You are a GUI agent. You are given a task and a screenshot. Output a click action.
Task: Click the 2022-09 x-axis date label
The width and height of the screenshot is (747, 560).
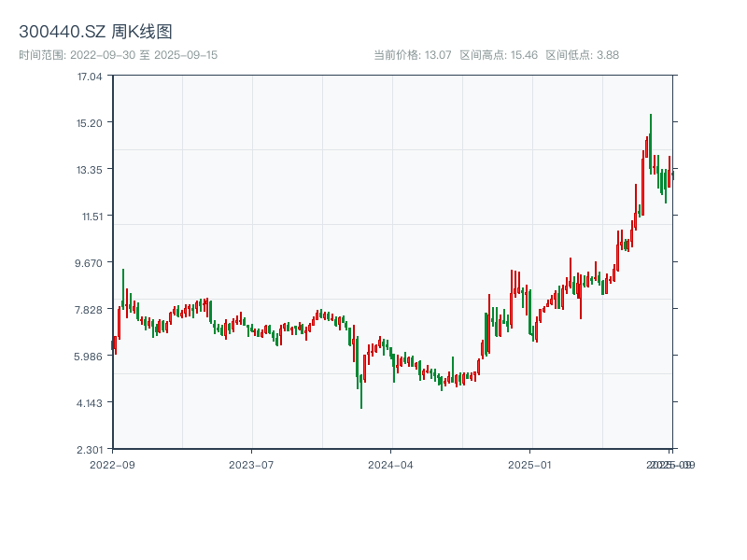112,464
